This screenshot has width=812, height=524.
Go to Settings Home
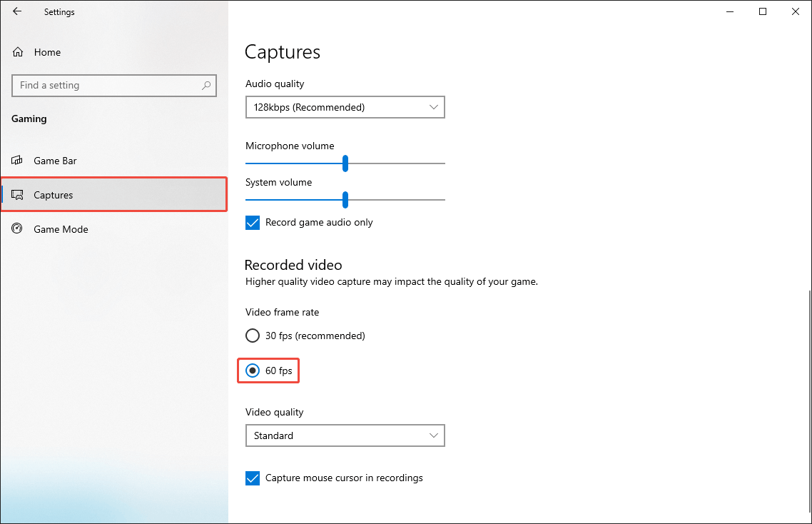47,51
